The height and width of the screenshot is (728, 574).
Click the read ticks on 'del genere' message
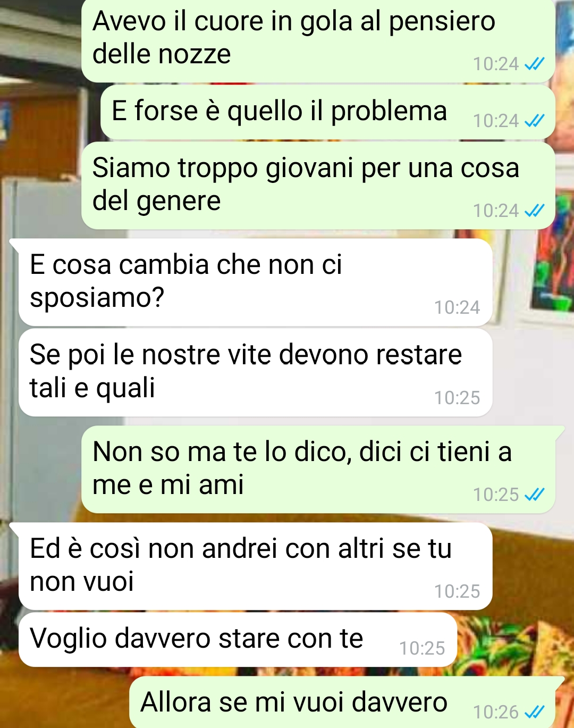tap(534, 211)
